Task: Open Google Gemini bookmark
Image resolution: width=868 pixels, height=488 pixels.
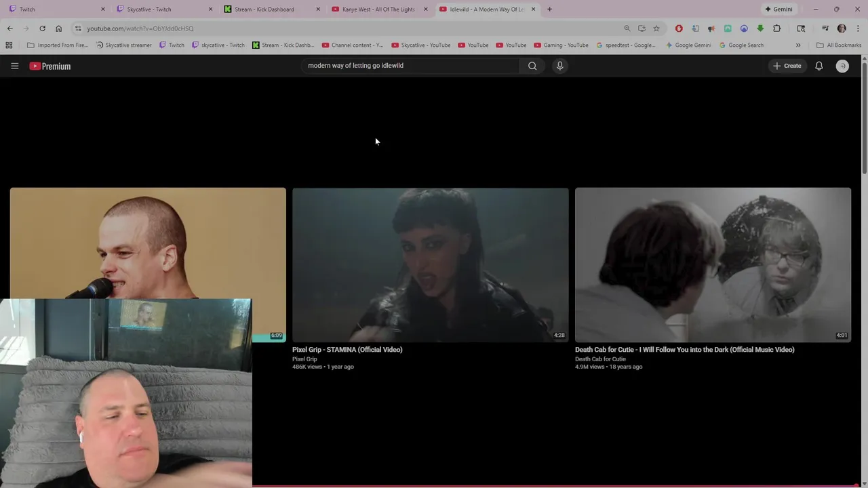Action: pos(688,45)
